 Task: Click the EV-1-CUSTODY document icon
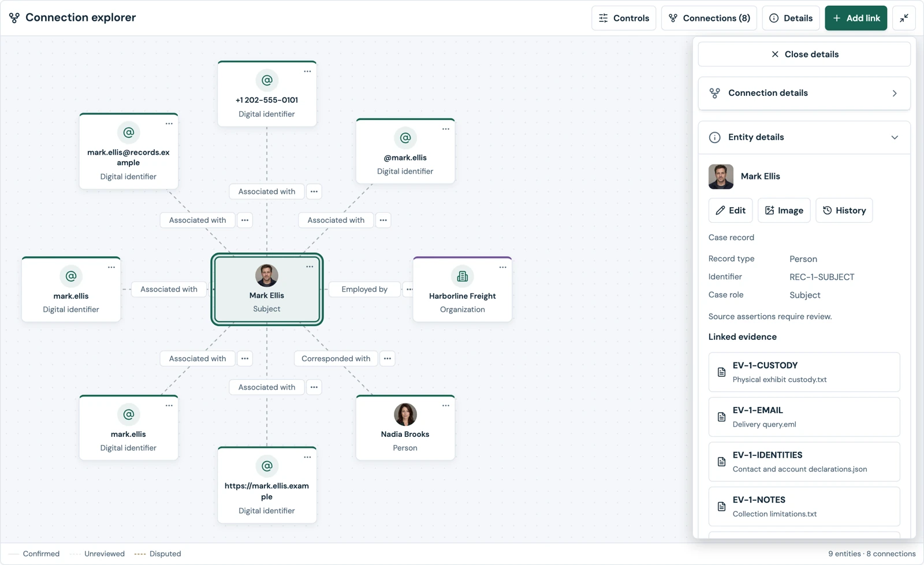pos(721,372)
